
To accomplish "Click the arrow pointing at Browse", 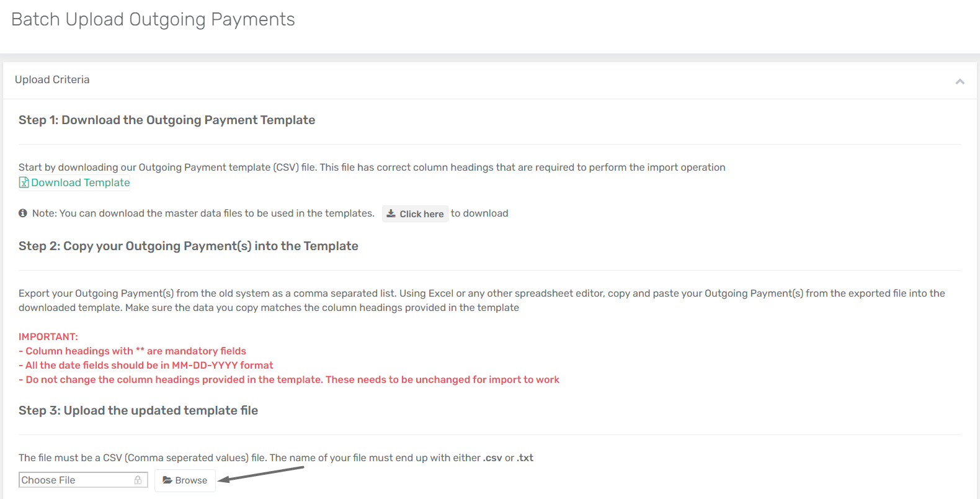I will pos(261,474).
